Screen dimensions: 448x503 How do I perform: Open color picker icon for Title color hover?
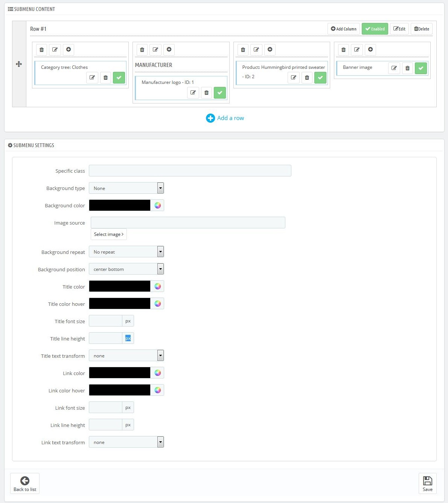pyautogui.click(x=158, y=304)
